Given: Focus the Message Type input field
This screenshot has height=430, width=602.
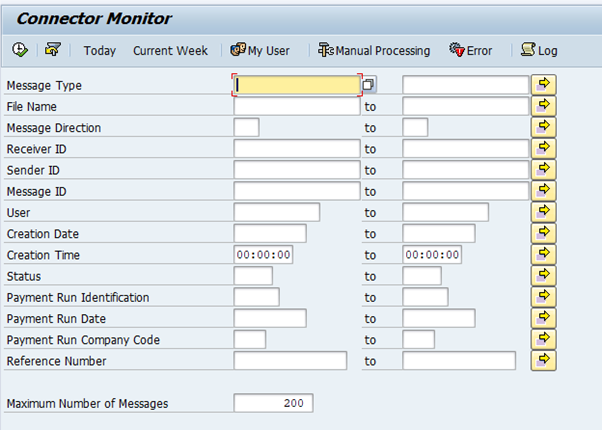Looking at the screenshot, I should [296, 85].
